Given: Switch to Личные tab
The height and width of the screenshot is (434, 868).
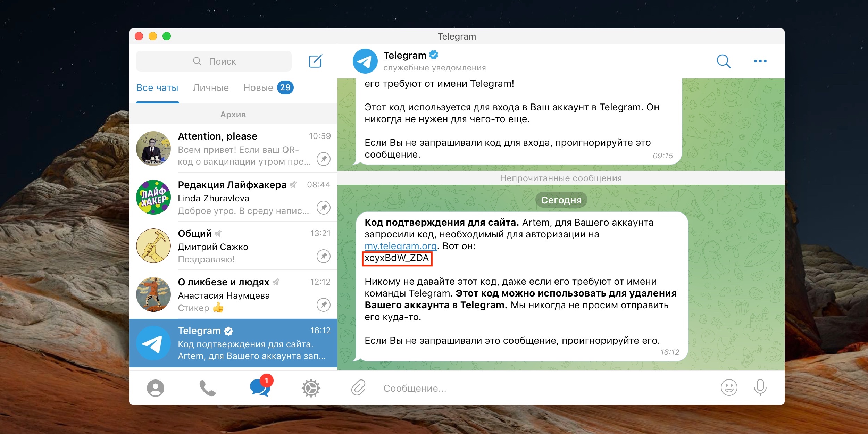Looking at the screenshot, I should coord(211,88).
